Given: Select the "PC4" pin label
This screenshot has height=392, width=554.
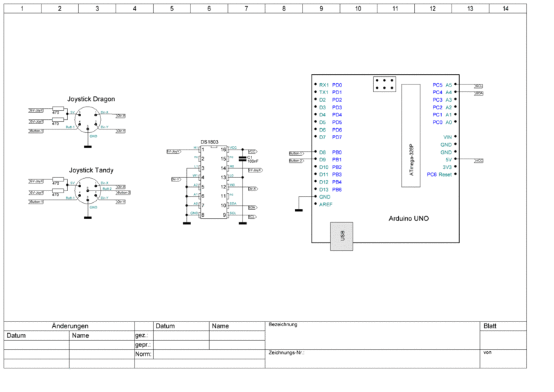Looking at the screenshot, I should click(x=438, y=92).
